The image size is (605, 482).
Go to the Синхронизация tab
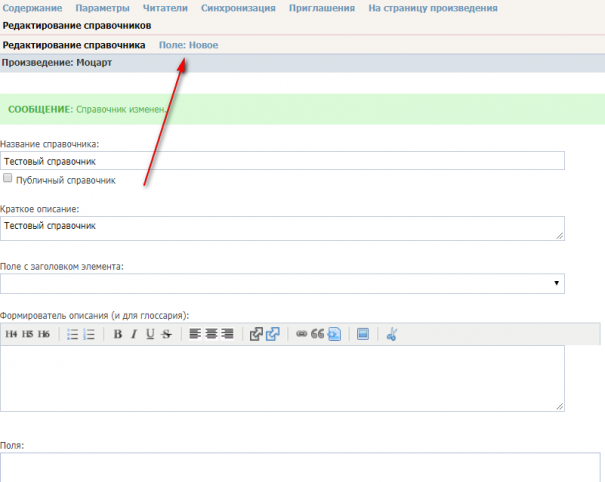(238, 8)
